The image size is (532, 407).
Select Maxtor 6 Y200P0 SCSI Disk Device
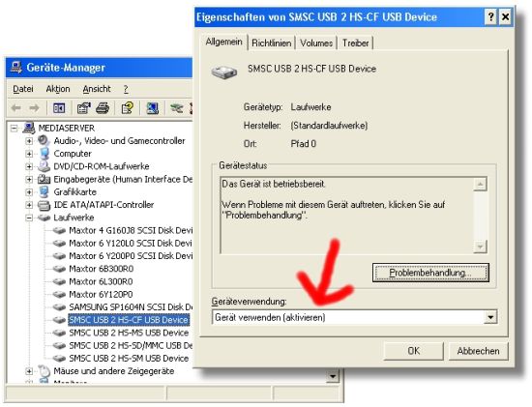click(x=131, y=256)
